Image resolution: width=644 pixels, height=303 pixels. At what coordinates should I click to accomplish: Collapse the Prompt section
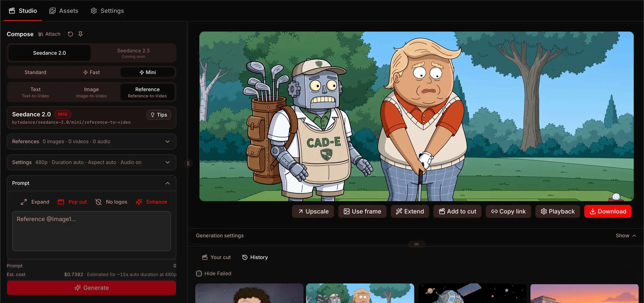point(92,183)
